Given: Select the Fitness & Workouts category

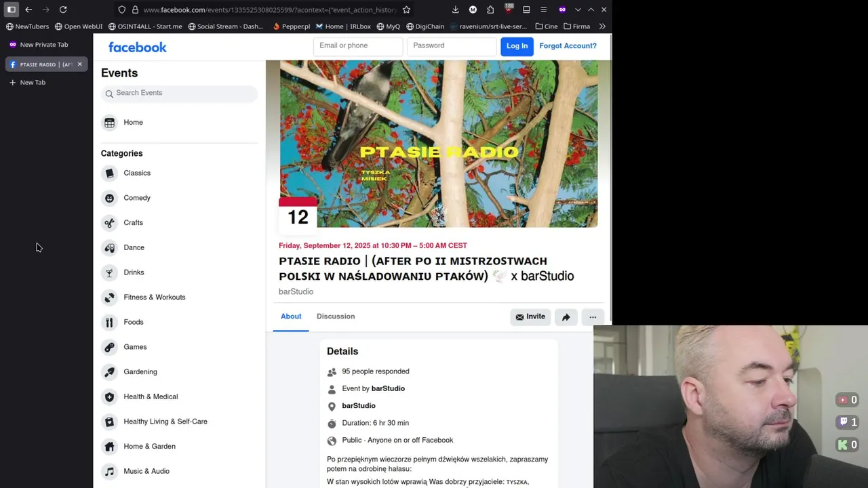Looking at the screenshot, I should coord(179,297).
